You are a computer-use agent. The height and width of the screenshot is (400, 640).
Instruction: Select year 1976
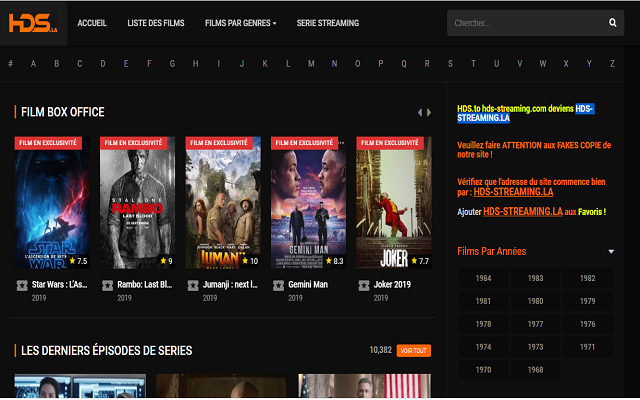pyautogui.click(x=588, y=324)
